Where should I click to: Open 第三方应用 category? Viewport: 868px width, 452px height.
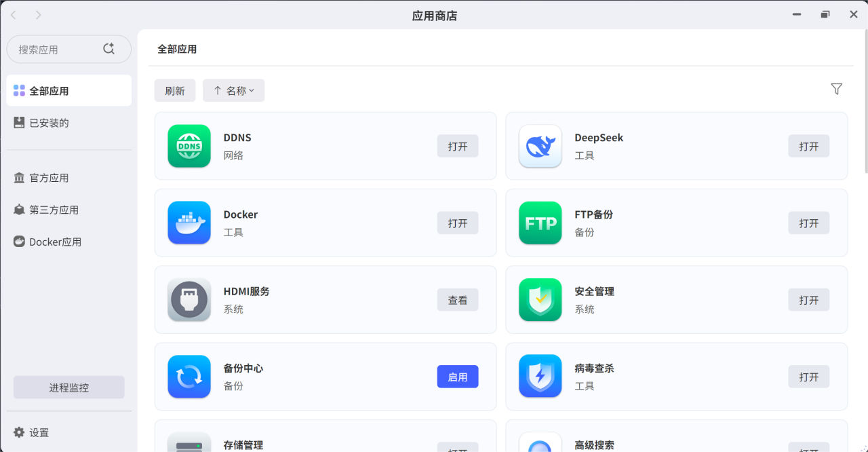click(54, 210)
